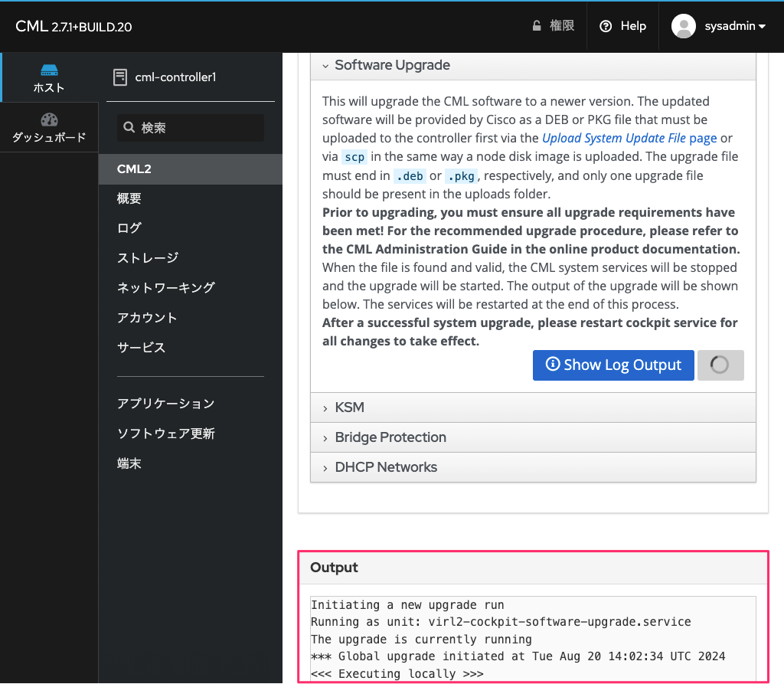Click the cml-controller1 host icon
784x684 pixels.
point(120,77)
